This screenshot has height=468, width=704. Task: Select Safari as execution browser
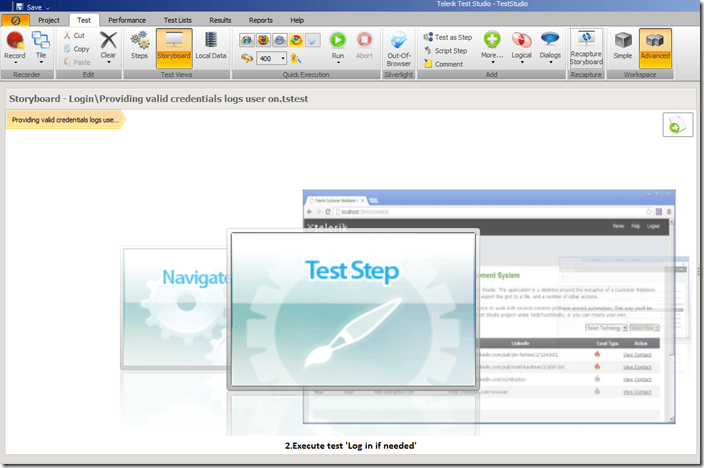pyautogui.click(x=280, y=40)
